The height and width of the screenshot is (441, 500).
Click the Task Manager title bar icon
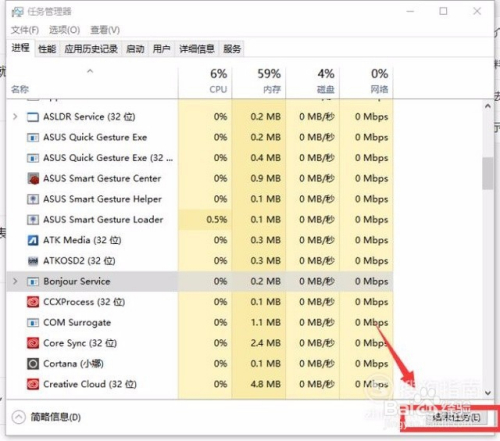click(17, 12)
